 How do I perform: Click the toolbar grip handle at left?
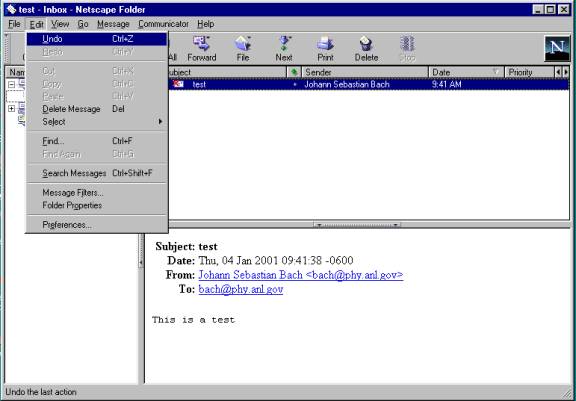click(6, 48)
